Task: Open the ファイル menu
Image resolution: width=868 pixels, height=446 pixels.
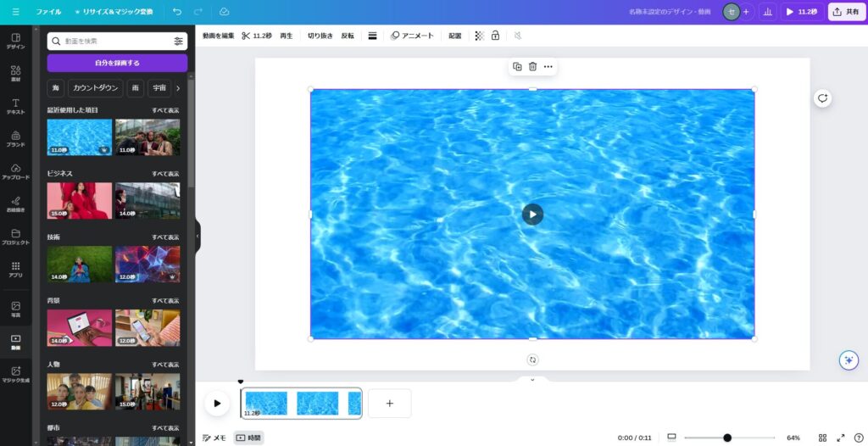Action: [48, 12]
